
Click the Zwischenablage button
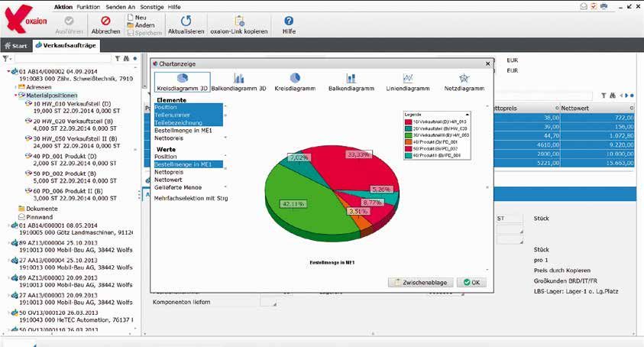[421, 282]
